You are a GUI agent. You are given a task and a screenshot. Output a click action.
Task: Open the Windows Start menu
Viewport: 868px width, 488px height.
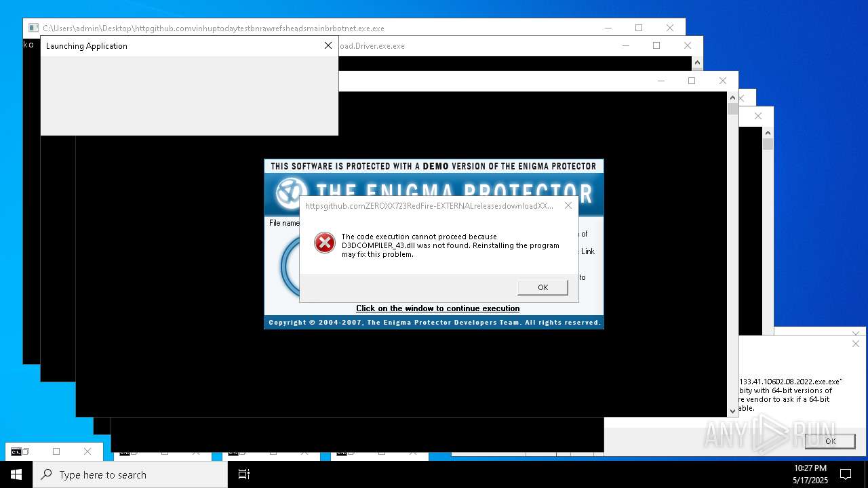coord(16,474)
